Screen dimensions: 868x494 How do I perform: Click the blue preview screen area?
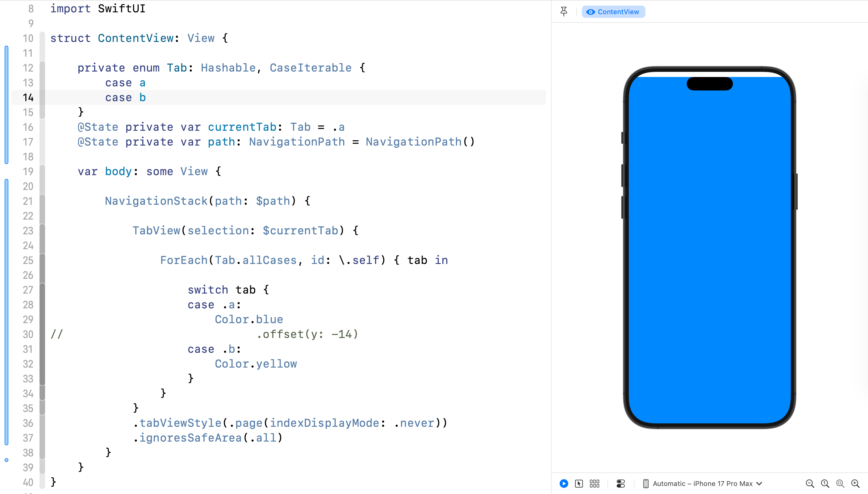(x=710, y=251)
